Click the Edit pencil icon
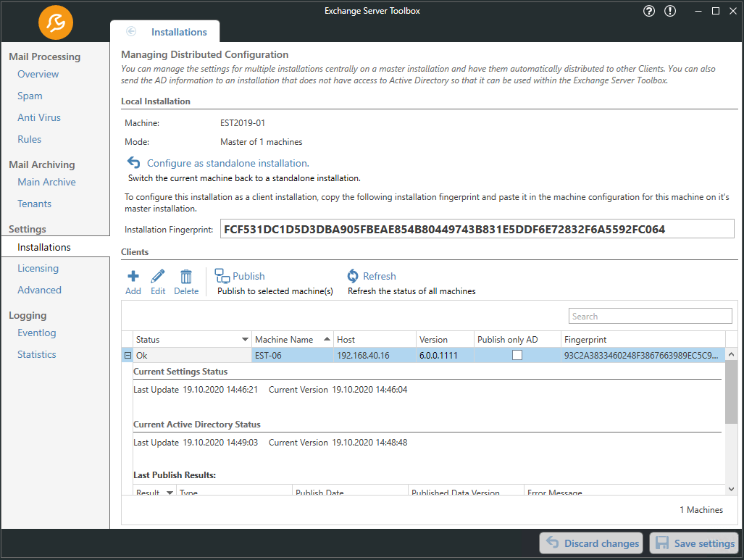Screen dimensions: 744x560 click(x=157, y=276)
